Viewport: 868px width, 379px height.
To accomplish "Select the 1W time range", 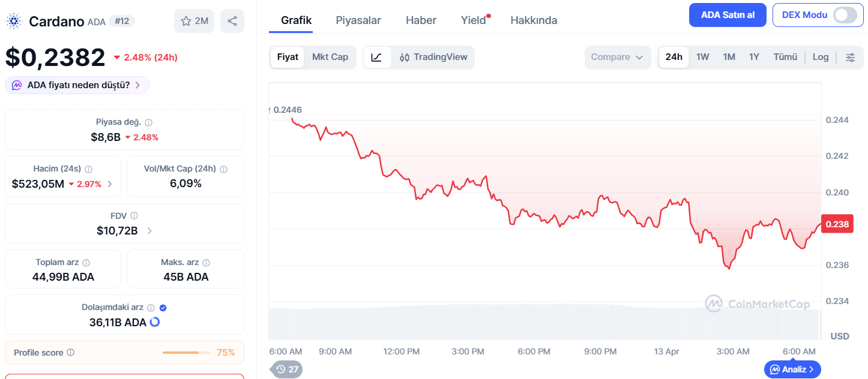I will coord(702,58).
